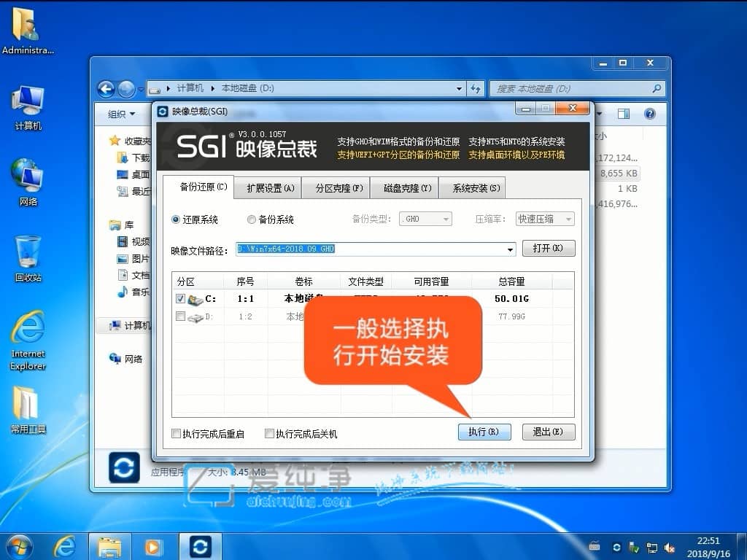Click the volume icon in system tray
The image size is (747, 560).
670,546
